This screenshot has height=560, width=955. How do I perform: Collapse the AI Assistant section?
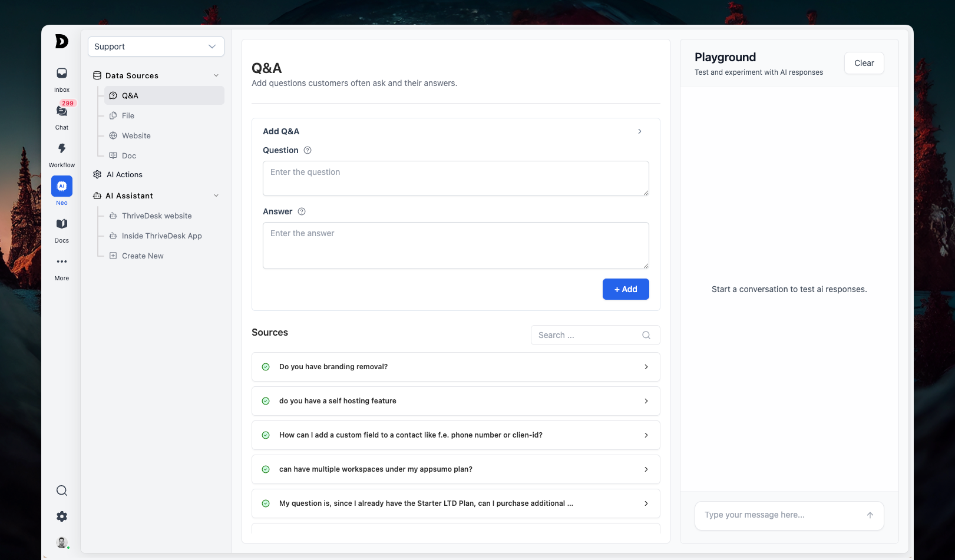216,195
